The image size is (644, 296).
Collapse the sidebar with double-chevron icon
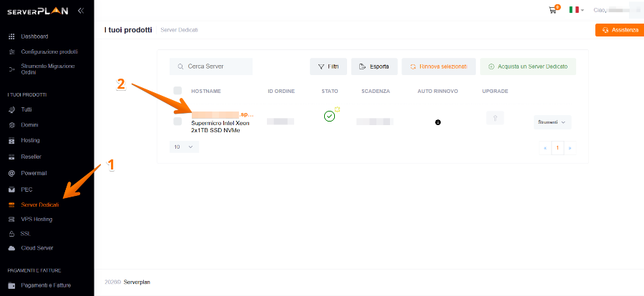[80, 11]
